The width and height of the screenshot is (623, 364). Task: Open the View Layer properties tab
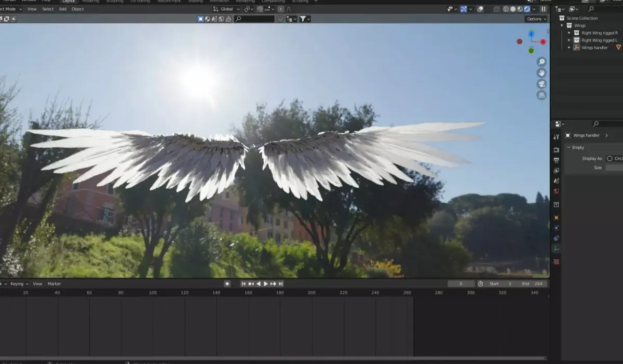[x=556, y=171]
